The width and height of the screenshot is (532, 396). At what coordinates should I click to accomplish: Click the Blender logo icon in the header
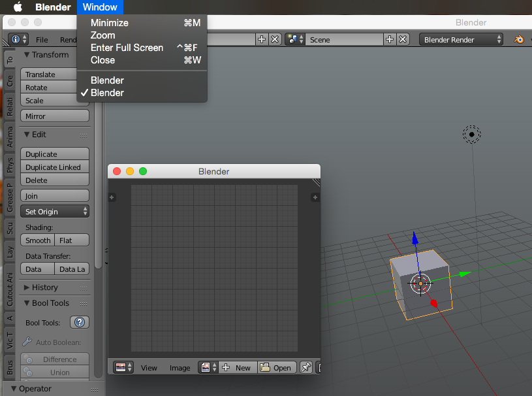click(x=518, y=39)
